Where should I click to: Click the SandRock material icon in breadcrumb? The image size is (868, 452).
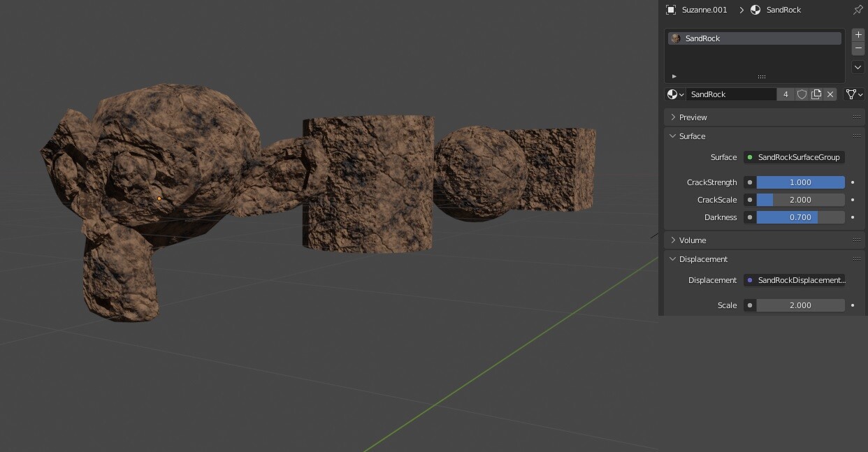755,9
